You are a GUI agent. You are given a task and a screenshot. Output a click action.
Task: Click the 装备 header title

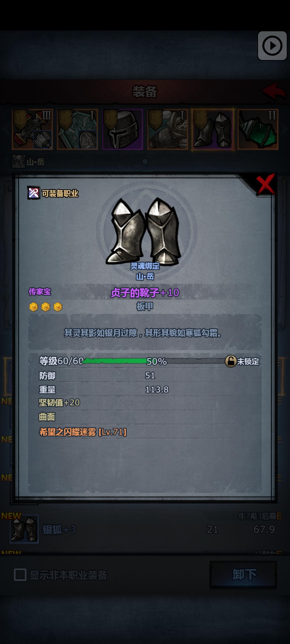pos(145,92)
